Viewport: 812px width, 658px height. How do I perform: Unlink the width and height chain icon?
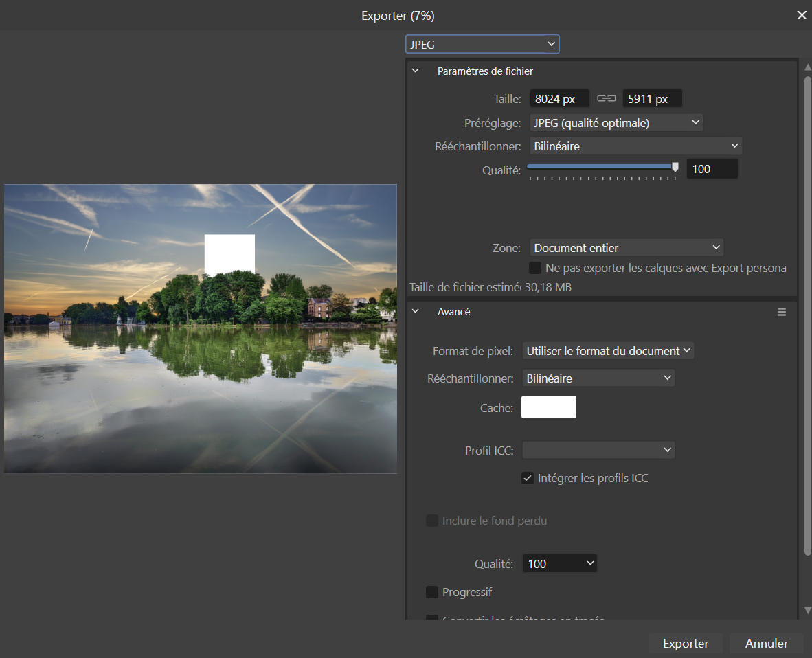coord(605,98)
